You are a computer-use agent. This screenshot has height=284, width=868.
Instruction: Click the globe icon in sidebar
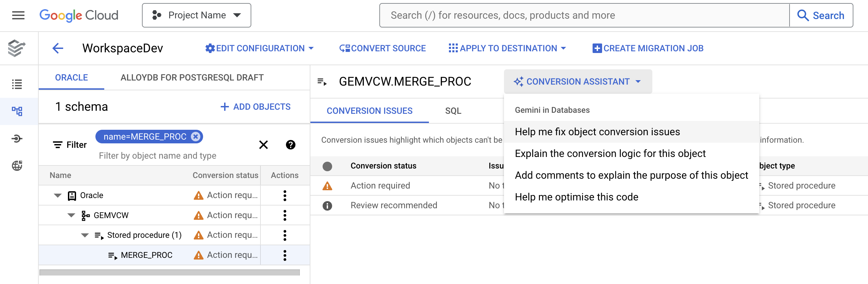[17, 166]
